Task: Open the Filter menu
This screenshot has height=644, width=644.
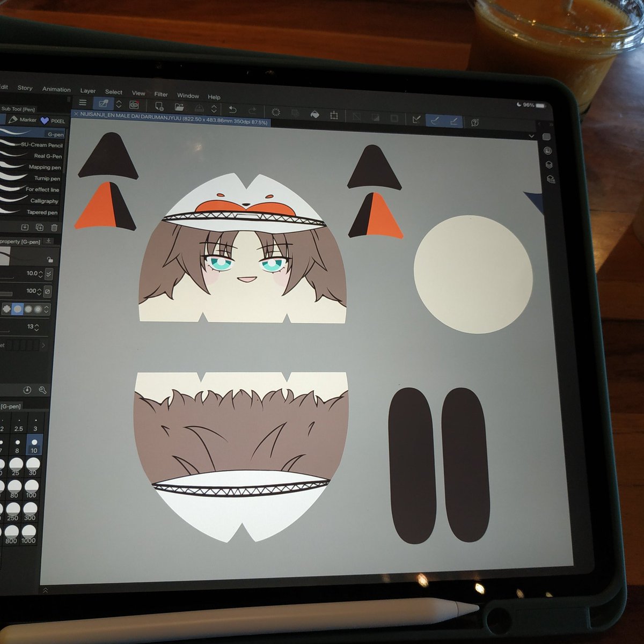Action: click(x=161, y=94)
